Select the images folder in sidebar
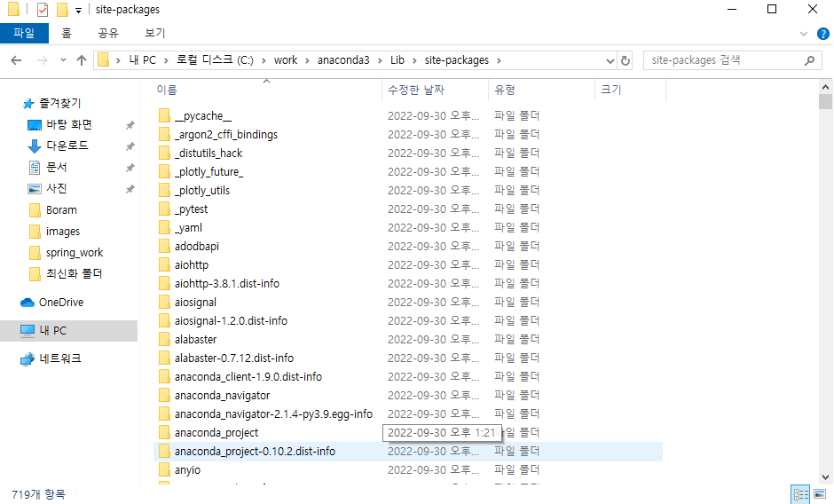This screenshot has height=504, width=834. click(63, 231)
